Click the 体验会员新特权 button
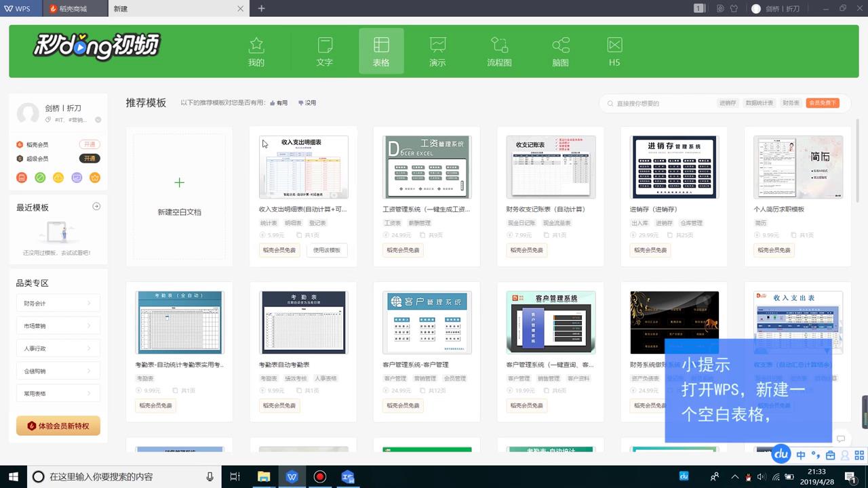The image size is (868, 488). 58,426
